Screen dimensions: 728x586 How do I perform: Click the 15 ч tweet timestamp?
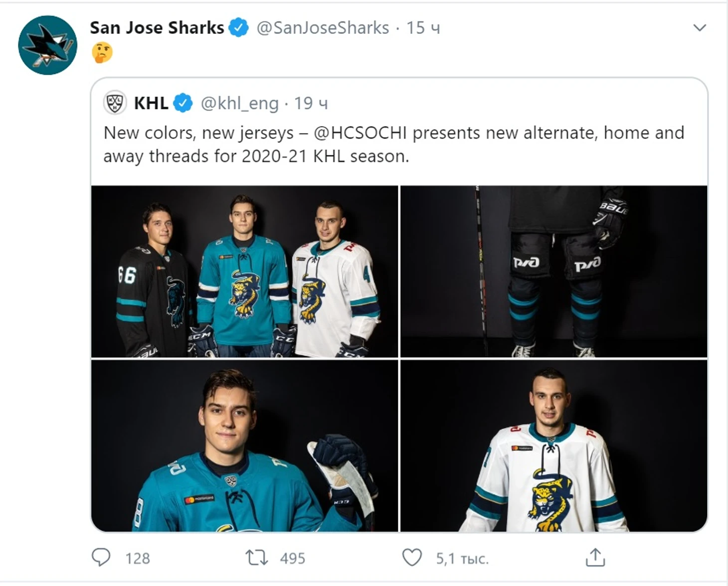pyautogui.click(x=423, y=28)
